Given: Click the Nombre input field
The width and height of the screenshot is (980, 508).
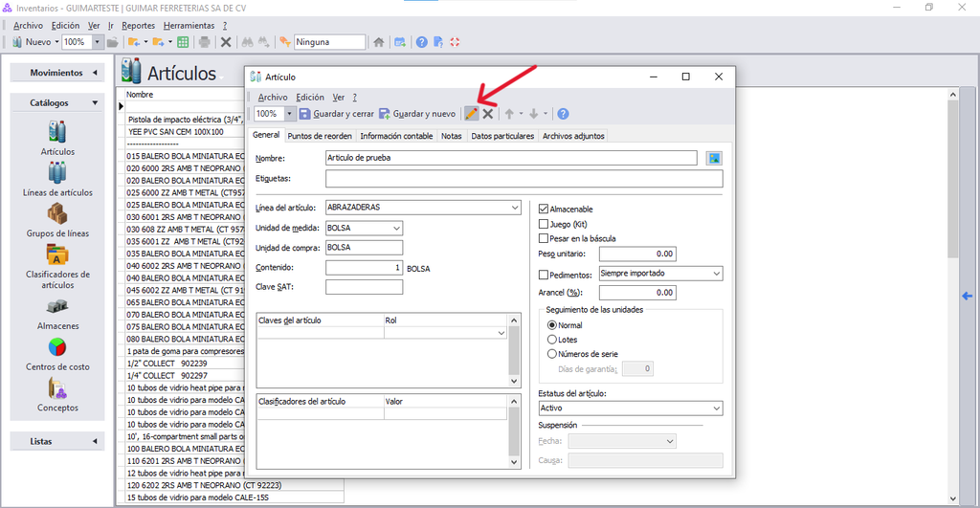Looking at the screenshot, I should point(511,158).
